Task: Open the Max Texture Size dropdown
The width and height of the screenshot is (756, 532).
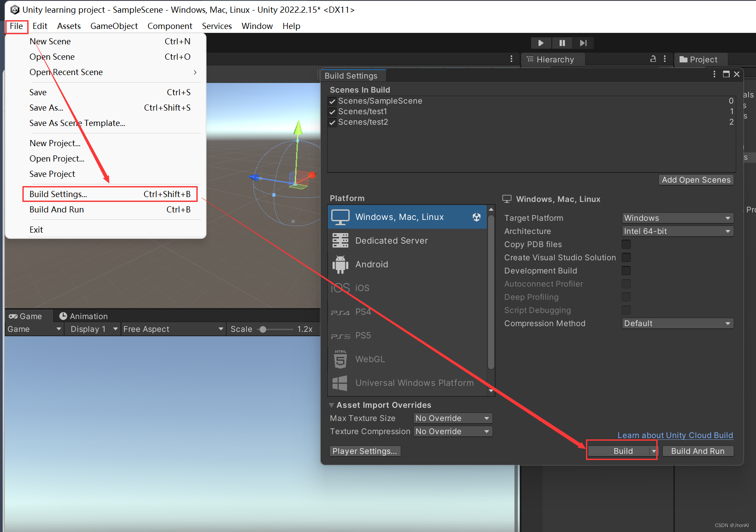Action: click(x=452, y=418)
